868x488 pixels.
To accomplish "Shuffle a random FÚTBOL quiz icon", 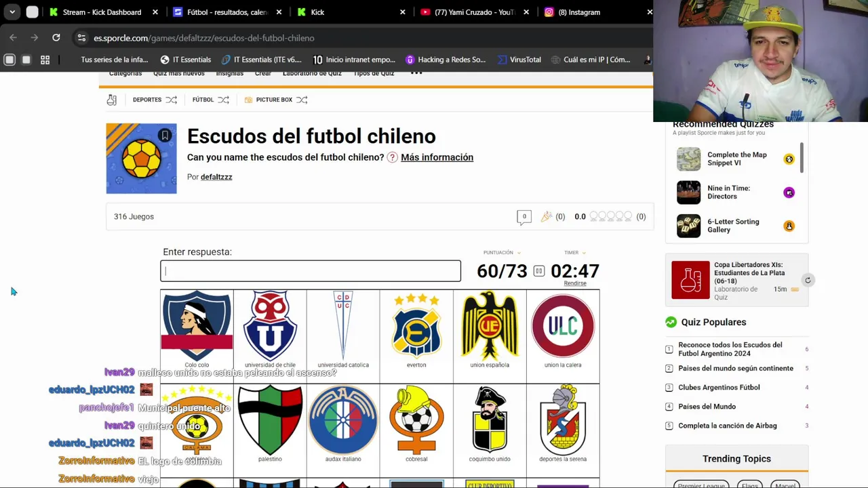I will coord(223,100).
